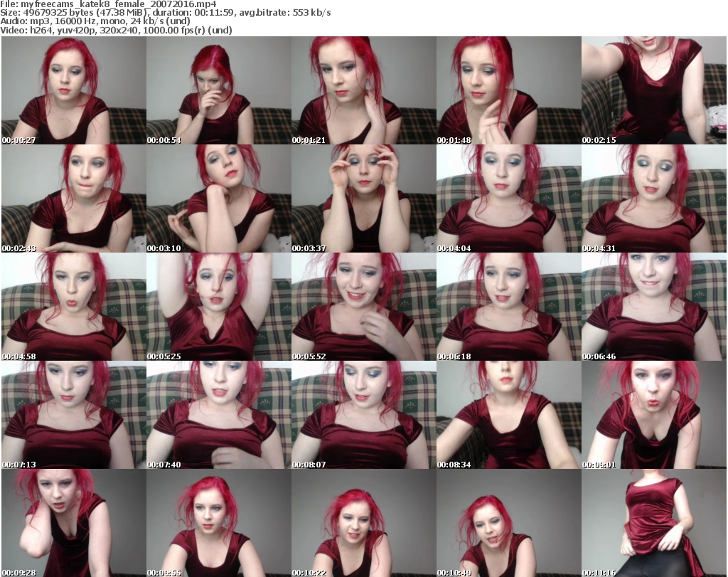The width and height of the screenshot is (728, 577).
Task: Select the frame stamped 00:04:04
Action: [509, 198]
